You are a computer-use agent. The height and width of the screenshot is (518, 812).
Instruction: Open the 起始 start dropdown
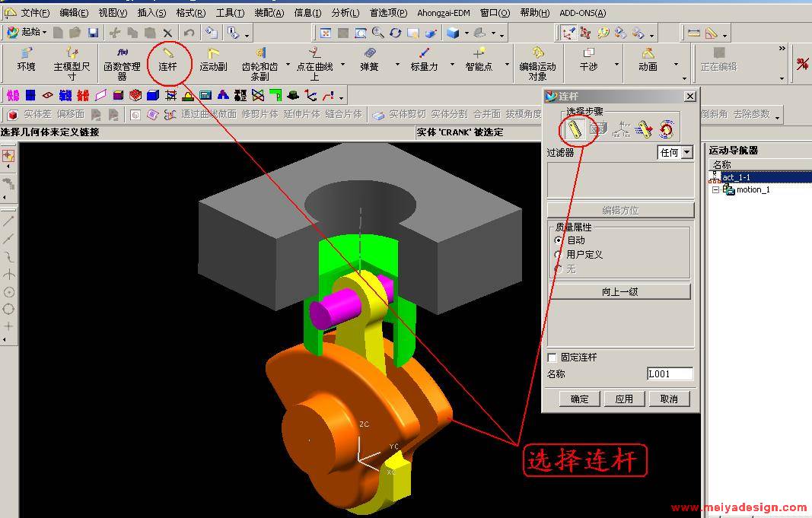(x=27, y=33)
